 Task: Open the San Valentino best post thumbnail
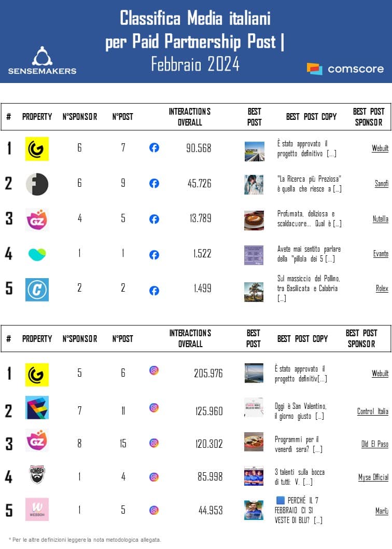(x=254, y=408)
